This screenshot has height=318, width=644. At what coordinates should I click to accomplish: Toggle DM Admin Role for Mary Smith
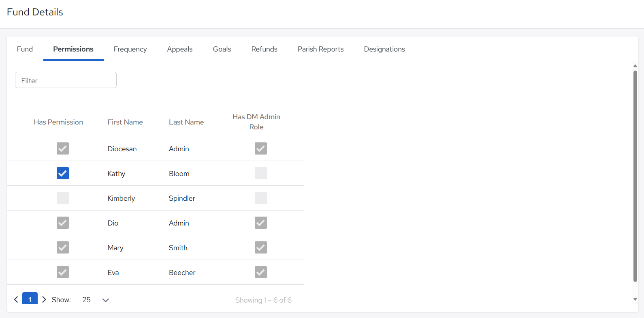point(261,247)
